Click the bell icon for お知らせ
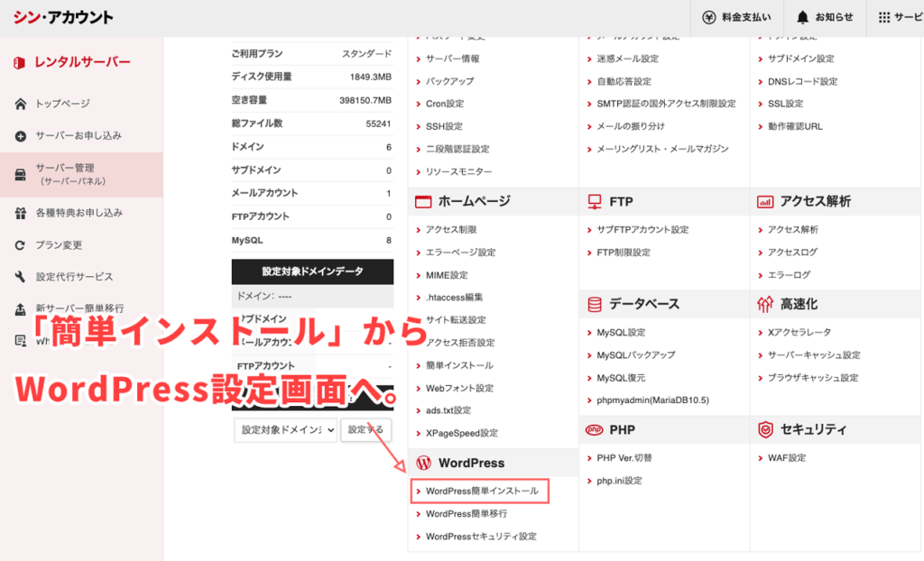 [x=802, y=18]
